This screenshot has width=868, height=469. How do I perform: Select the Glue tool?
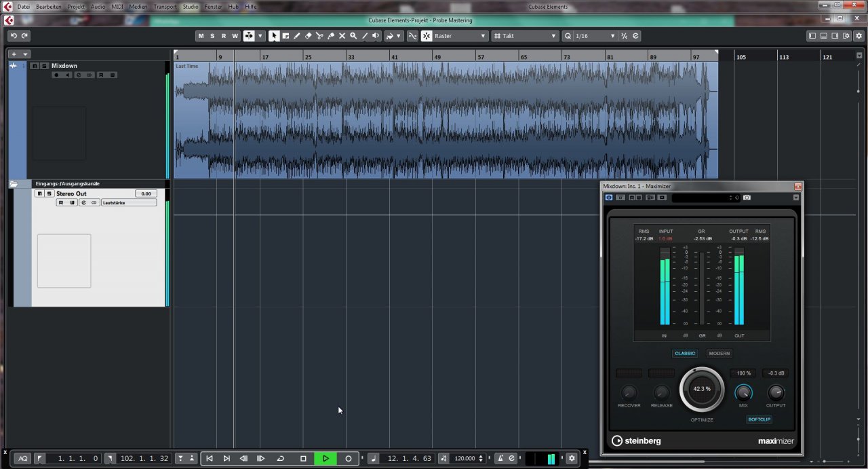[x=331, y=36]
